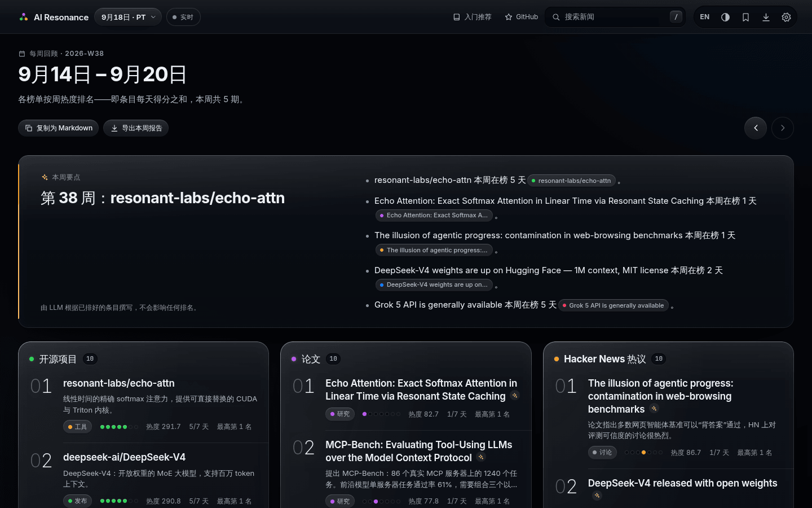
Task: Click the 论文 section heading
Action: [x=311, y=359]
